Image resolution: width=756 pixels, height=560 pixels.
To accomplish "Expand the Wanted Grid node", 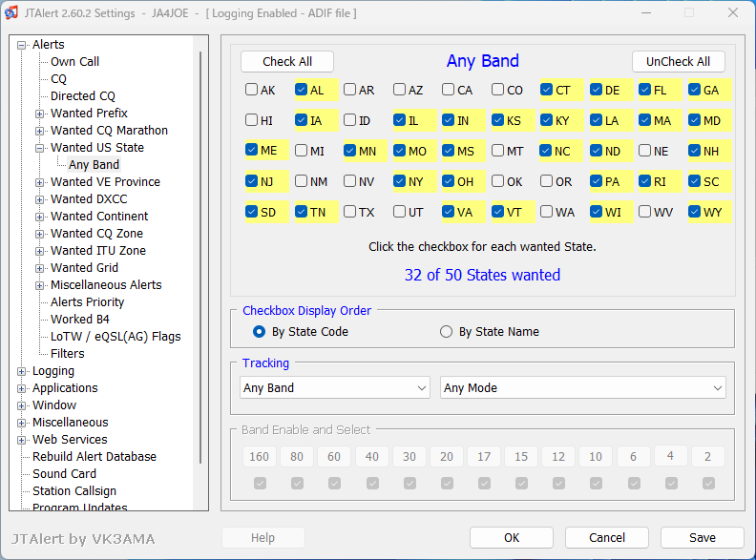I will pyautogui.click(x=39, y=268).
